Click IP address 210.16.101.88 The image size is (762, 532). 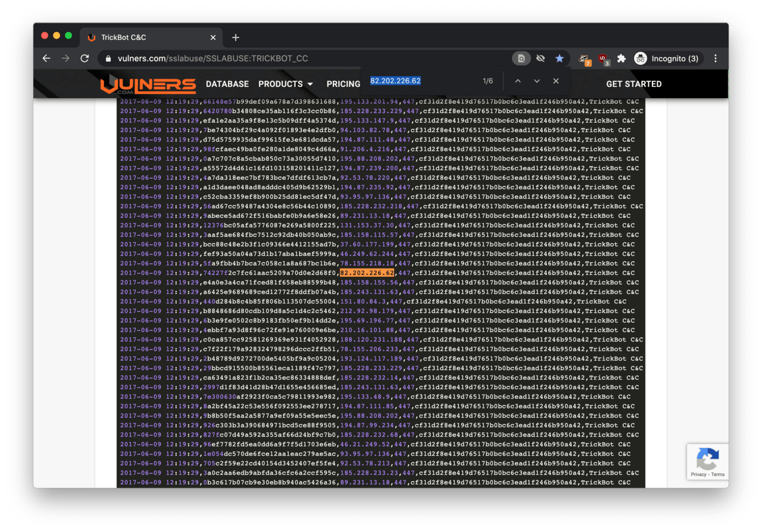[x=367, y=330]
